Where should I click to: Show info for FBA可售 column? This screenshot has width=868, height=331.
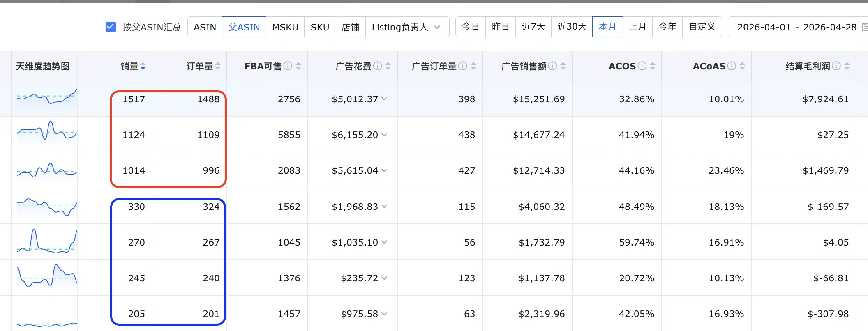coord(288,66)
